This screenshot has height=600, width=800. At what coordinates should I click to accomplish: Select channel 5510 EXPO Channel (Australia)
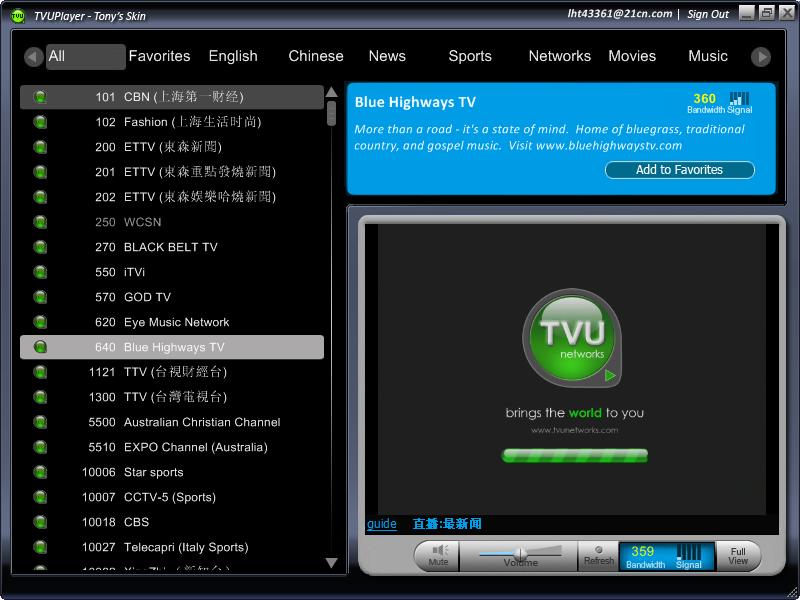tap(172, 447)
